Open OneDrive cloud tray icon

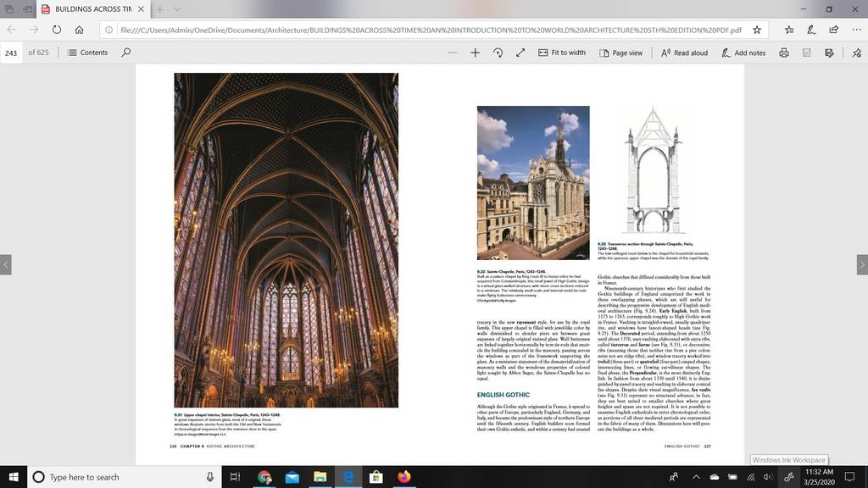[x=714, y=477]
